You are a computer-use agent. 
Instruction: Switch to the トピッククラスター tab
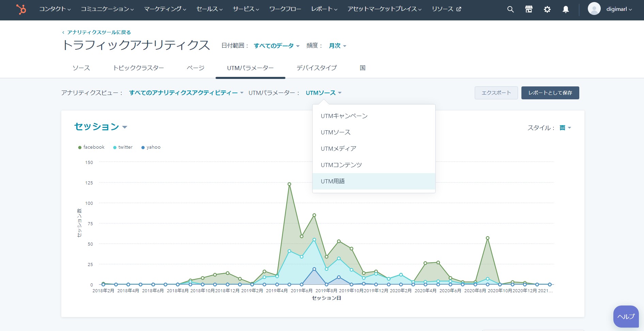(138, 68)
